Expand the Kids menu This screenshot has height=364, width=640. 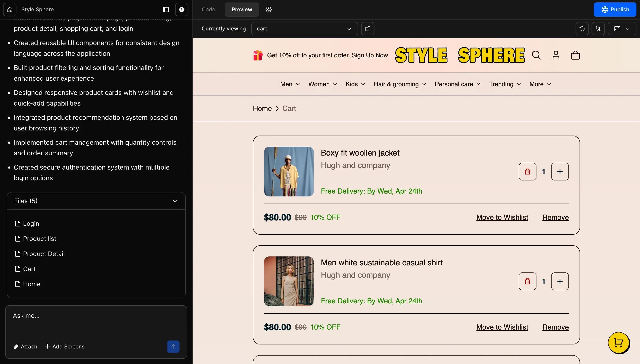[x=356, y=84]
